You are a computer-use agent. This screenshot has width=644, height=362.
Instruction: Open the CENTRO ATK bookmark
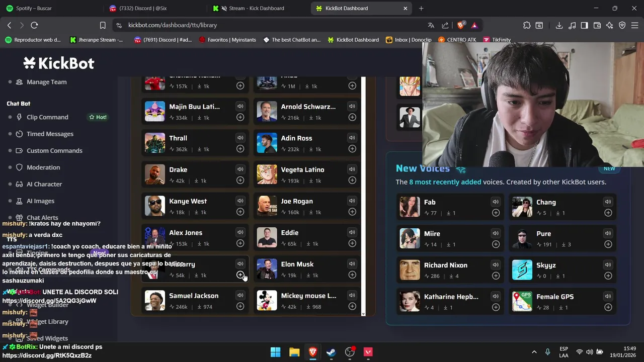coord(457,40)
